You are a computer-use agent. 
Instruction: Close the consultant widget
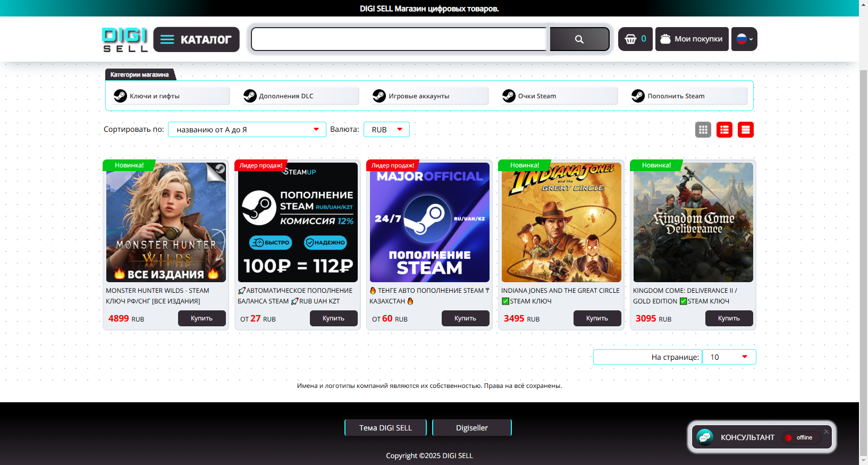[827, 432]
